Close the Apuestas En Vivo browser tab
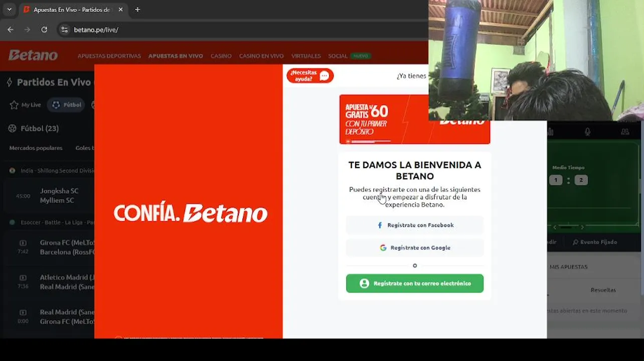Viewport: 644px width, 361px height. tap(120, 10)
